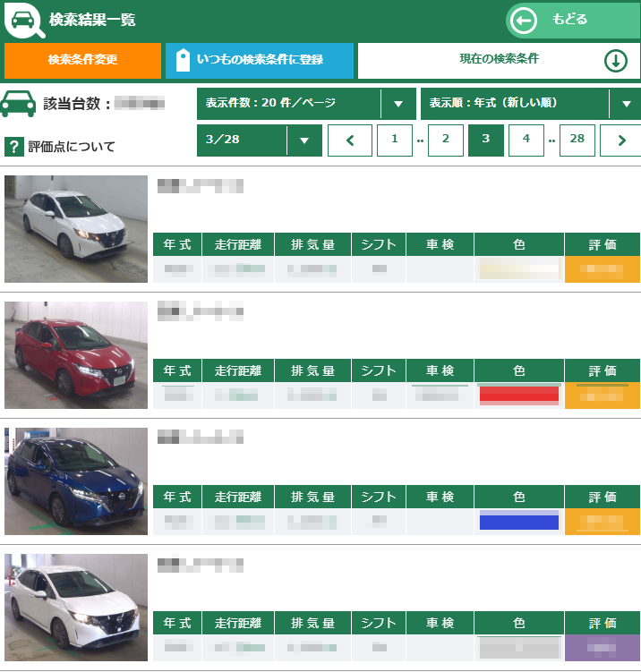Click the orange 評価 score of red car
641x672 pixels.
point(603,396)
